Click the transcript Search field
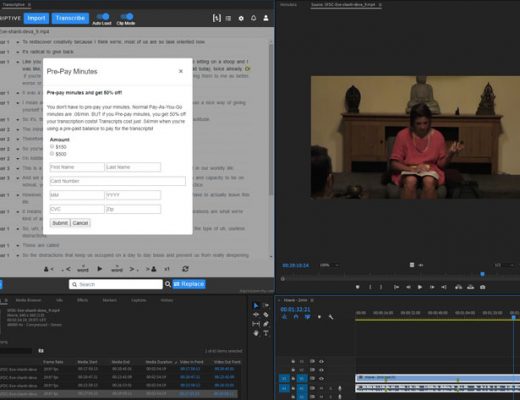The width and height of the screenshot is (520, 400). tap(116, 284)
